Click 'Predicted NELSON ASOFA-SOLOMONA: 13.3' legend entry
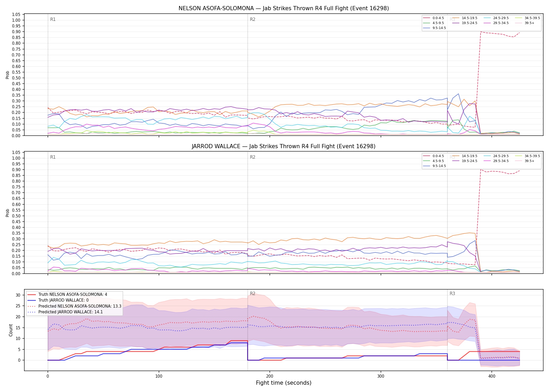 click(74, 306)
